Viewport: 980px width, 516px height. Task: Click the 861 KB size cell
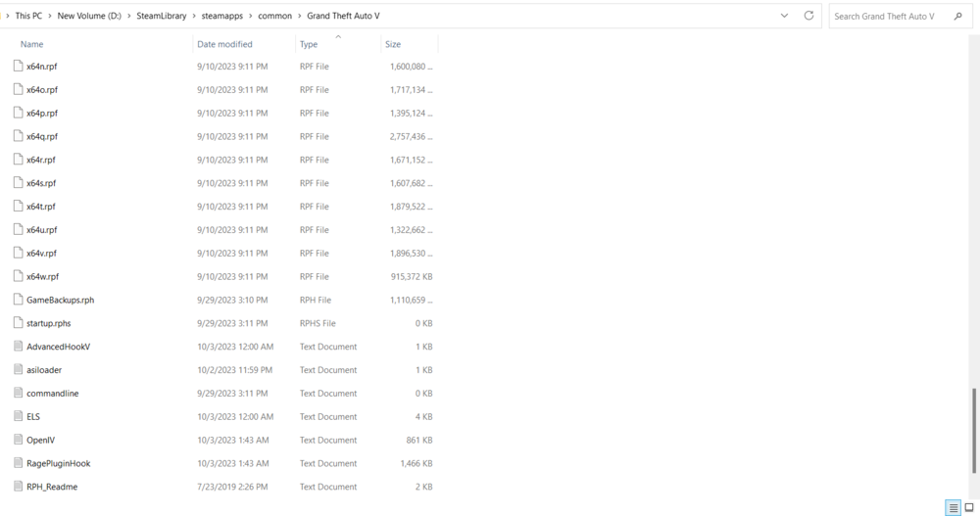point(419,440)
